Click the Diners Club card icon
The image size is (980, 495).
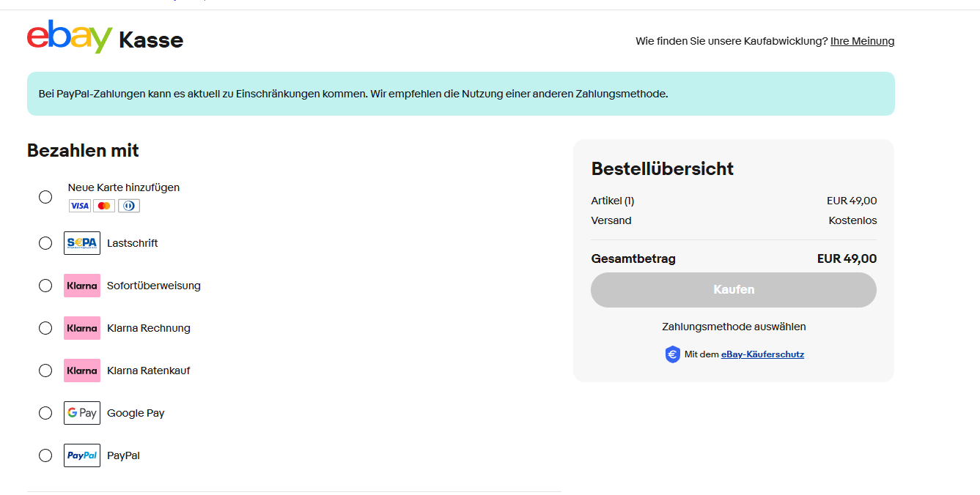click(128, 206)
